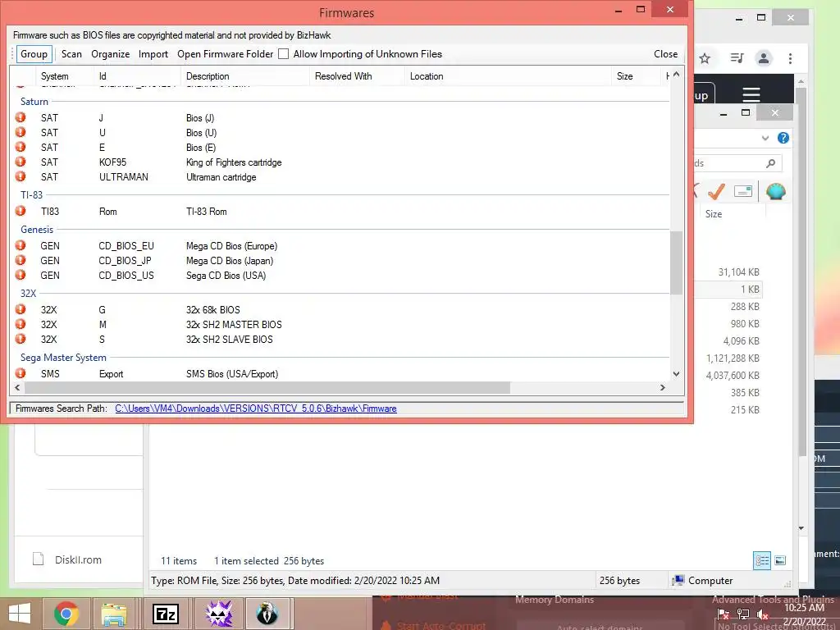Click the horizontal scroll left arrow
The height and width of the screenshot is (630, 840).
pyautogui.click(x=17, y=387)
